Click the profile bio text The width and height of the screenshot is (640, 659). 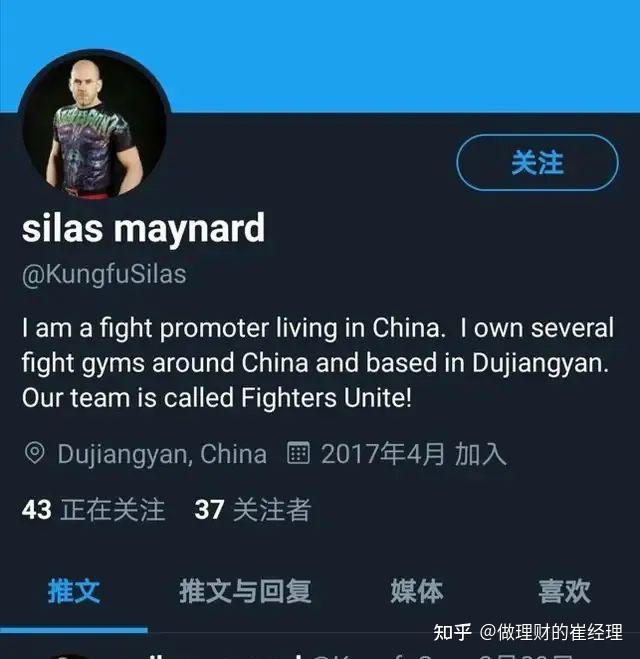click(x=318, y=363)
